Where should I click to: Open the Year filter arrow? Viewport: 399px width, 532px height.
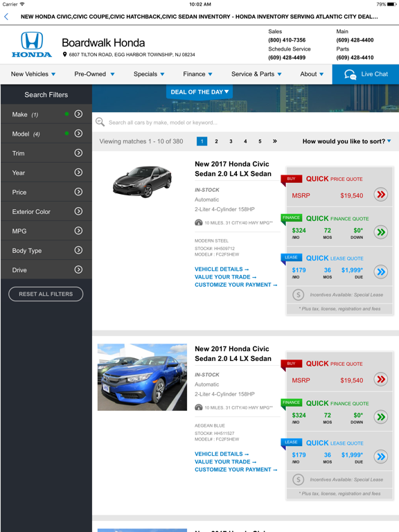click(78, 172)
